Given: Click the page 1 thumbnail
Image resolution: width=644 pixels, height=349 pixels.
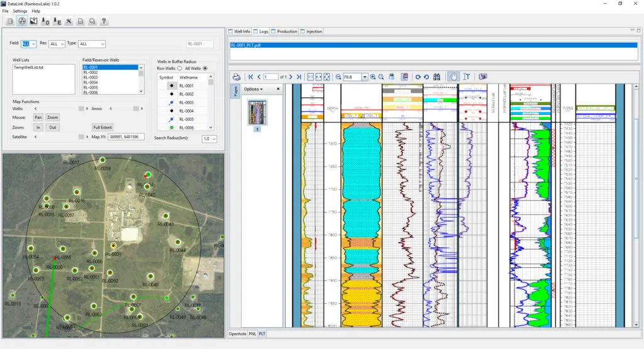Looking at the screenshot, I should tap(257, 112).
